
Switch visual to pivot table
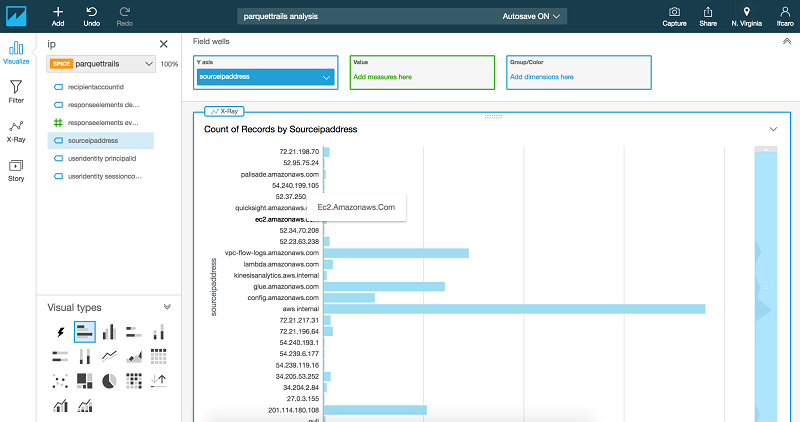[158, 356]
